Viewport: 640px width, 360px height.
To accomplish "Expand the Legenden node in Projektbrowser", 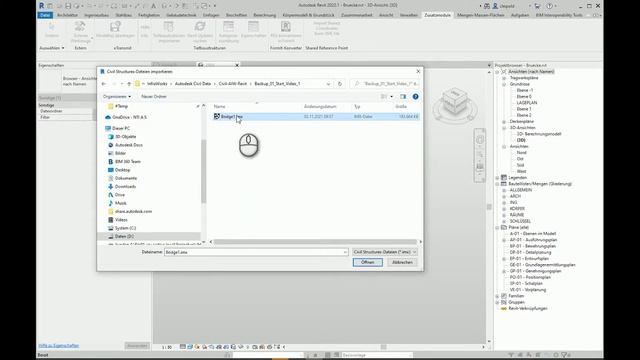I will tap(498, 178).
